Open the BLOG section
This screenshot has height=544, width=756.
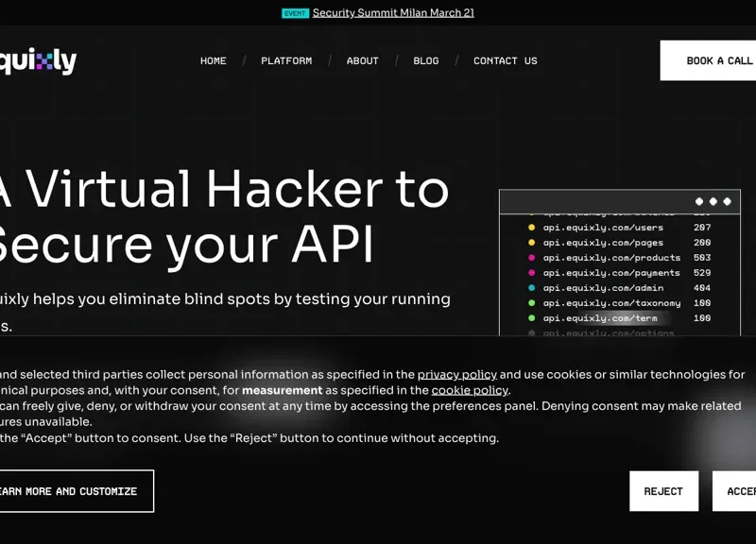tap(426, 60)
